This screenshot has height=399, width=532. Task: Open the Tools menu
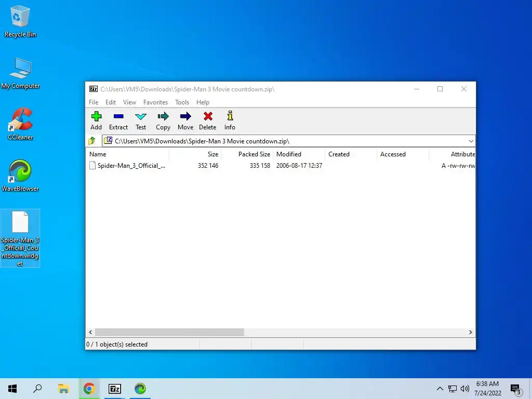pos(182,102)
